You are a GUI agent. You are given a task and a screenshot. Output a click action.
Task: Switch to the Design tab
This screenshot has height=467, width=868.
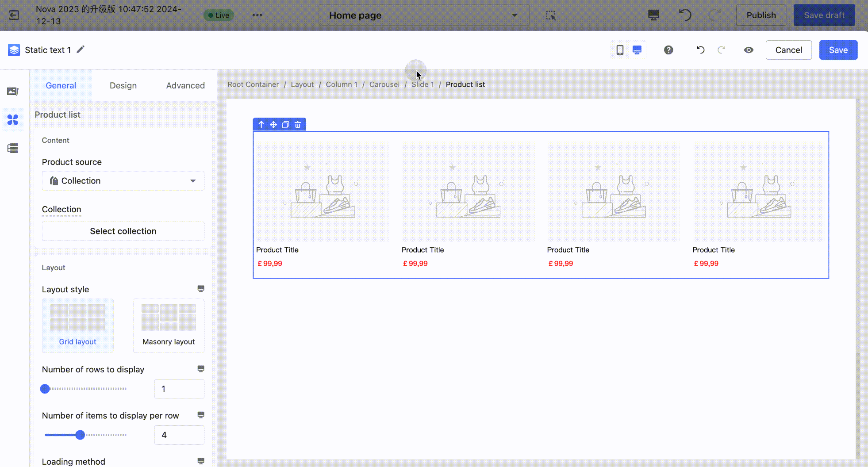coord(123,85)
